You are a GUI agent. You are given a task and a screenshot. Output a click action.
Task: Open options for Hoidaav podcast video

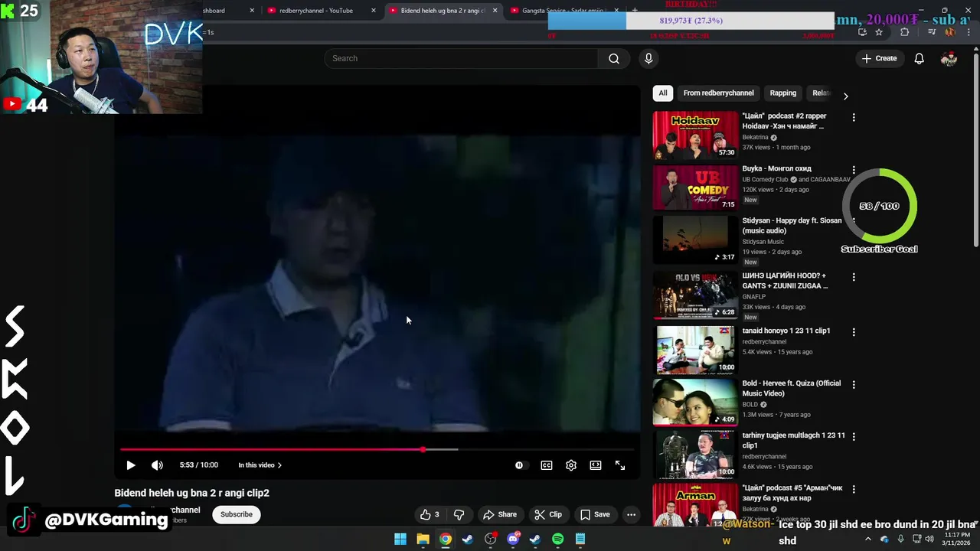pyautogui.click(x=854, y=118)
